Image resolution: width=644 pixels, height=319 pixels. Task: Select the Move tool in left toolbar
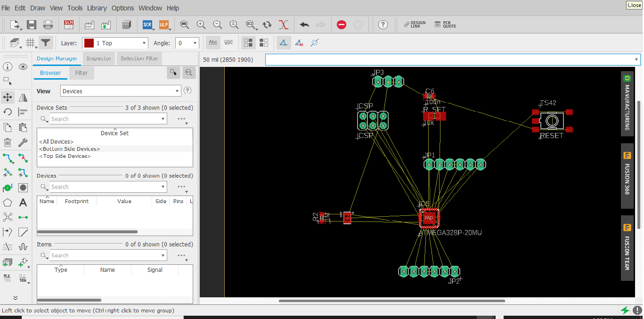(x=8, y=98)
